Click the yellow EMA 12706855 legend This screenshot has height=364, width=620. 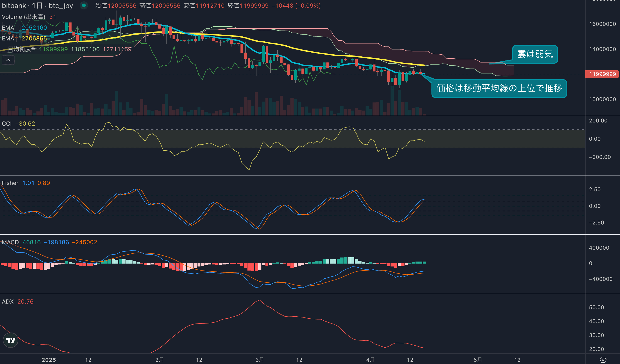(x=24, y=38)
